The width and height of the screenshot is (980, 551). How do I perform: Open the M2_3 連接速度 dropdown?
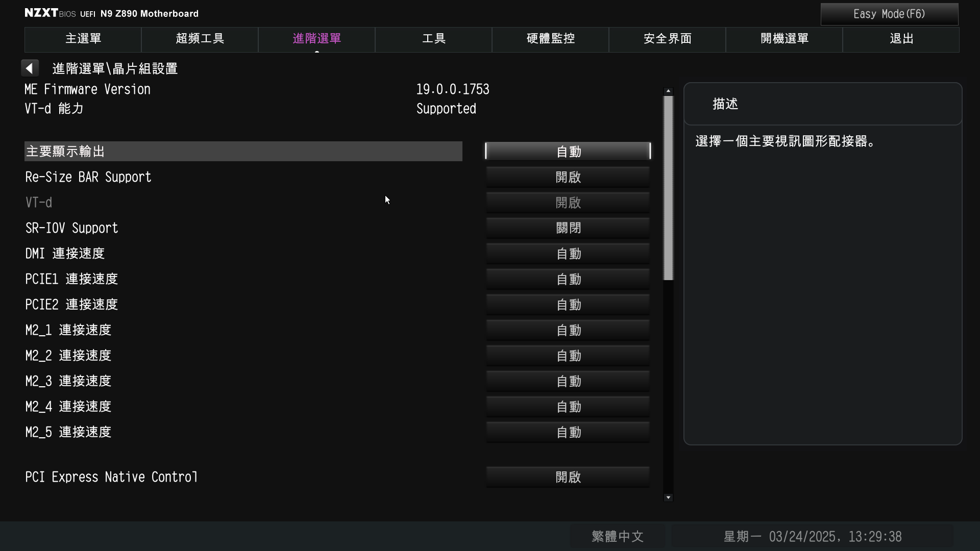(568, 381)
